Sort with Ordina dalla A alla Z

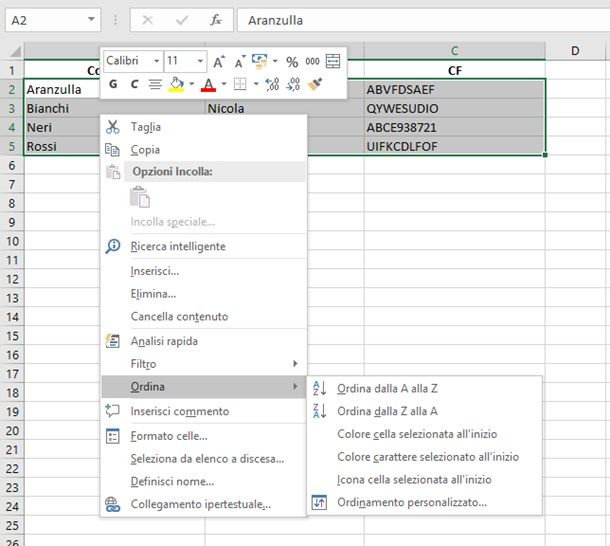[x=424, y=388]
